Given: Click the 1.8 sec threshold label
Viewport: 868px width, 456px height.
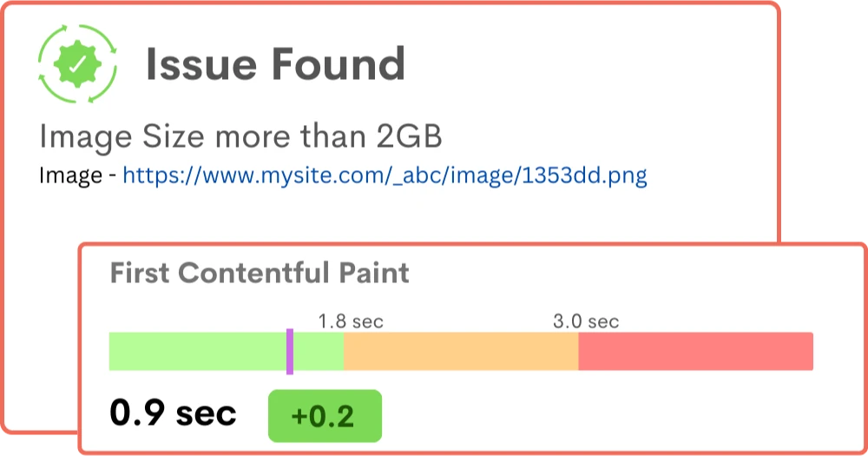Looking at the screenshot, I should (350, 321).
